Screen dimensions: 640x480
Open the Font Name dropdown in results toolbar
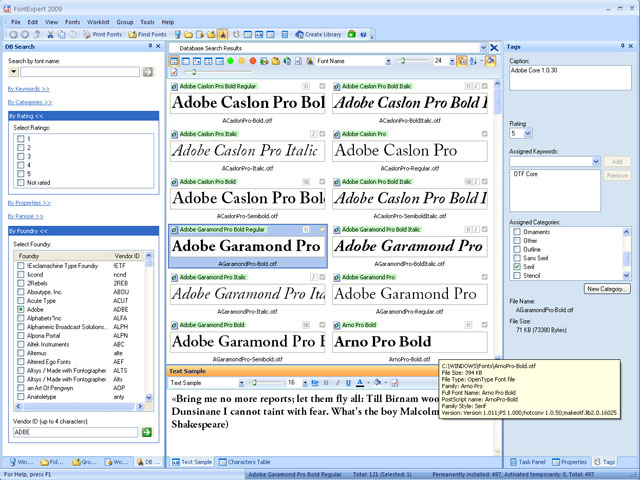(388, 61)
